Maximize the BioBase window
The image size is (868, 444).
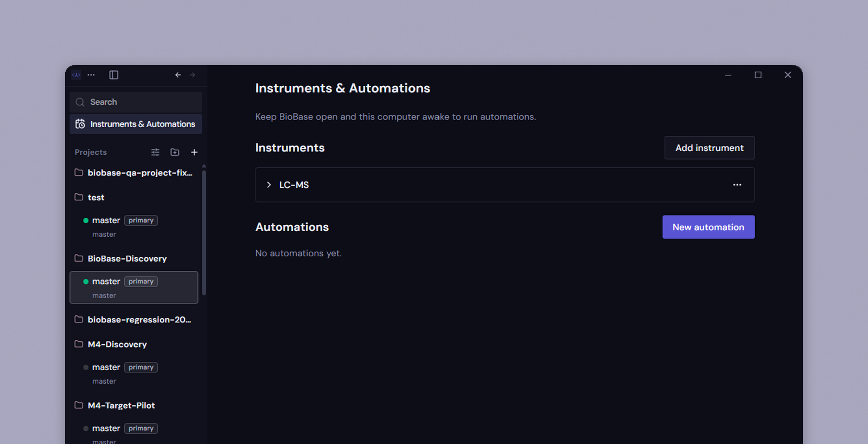tap(758, 75)
